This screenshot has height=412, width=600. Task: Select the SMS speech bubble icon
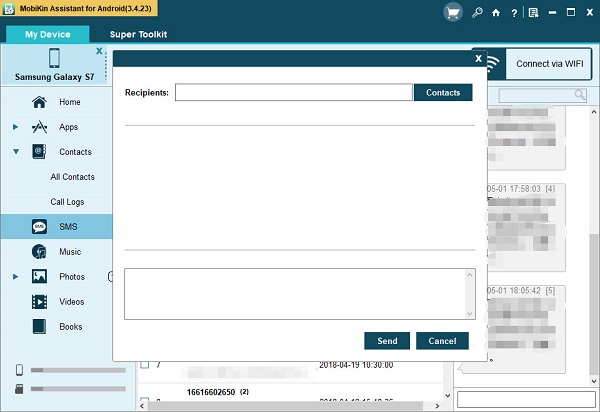[39, 226]
